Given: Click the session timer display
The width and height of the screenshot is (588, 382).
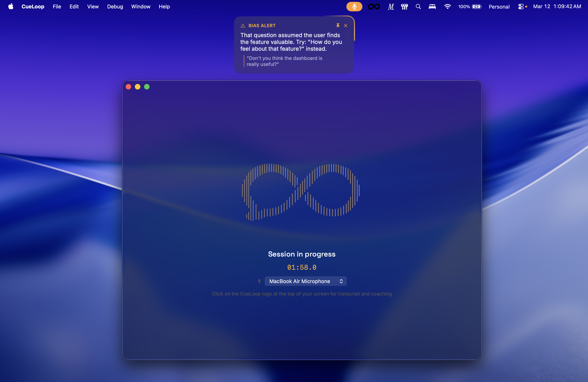Looking at the screenshot, I should tap(302, 267).
